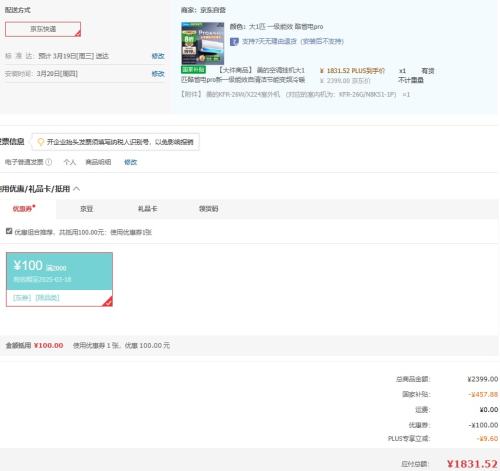Click the payable total ¥1831.52

tap(472, 464)
